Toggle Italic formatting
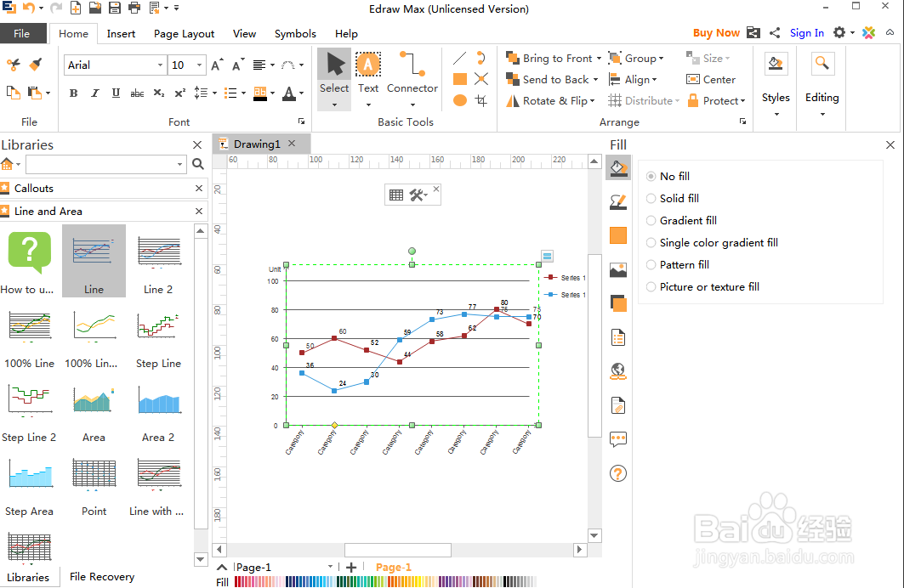The image size is (904, 588). [x=94, y=93]
